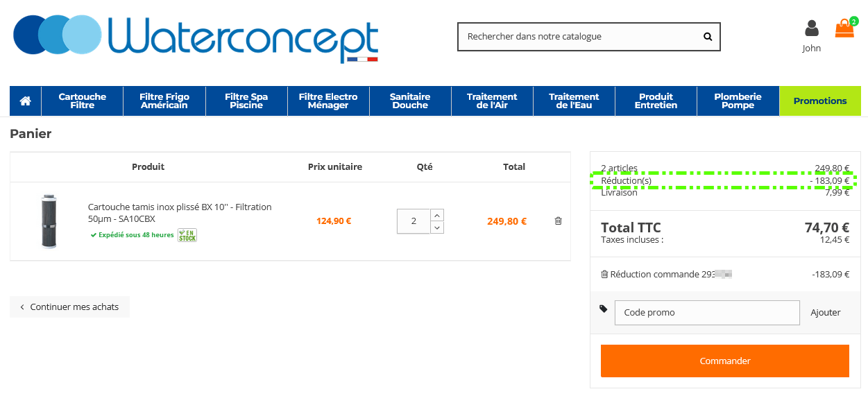Go to the Promotions tab
The height and width of the screenshot is (396, 868).
pos(820,101)
